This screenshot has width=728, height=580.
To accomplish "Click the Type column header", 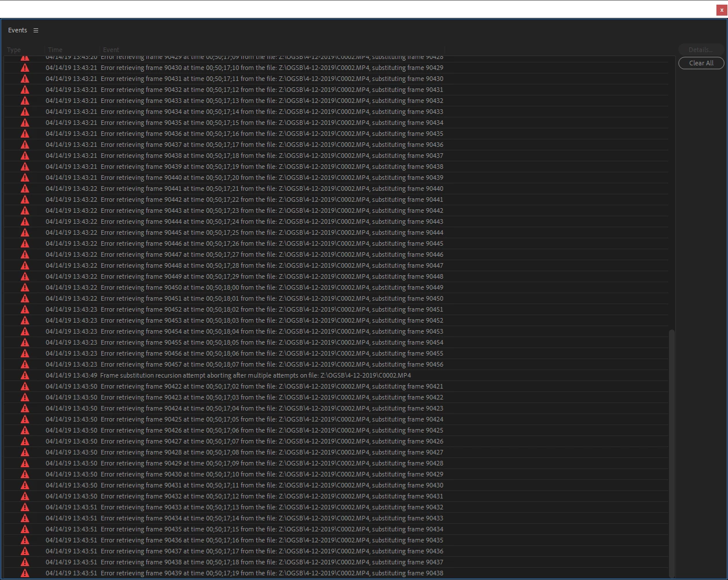I will click(14, 50).
